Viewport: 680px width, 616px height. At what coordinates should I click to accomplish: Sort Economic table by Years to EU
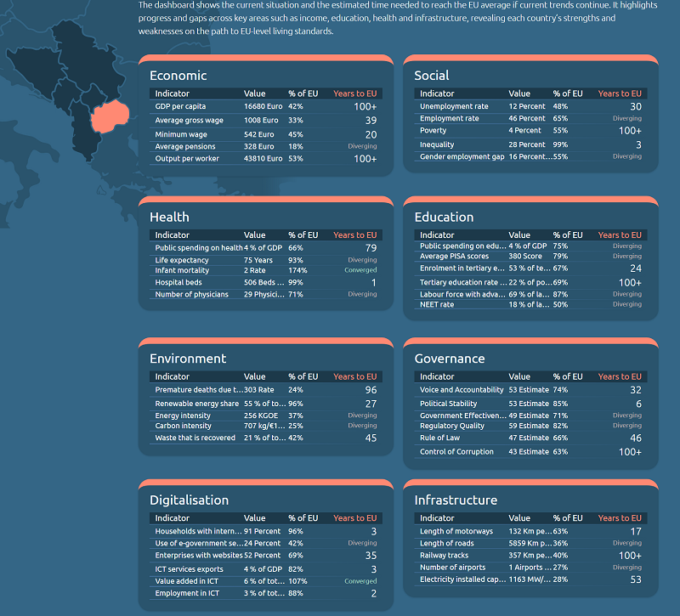coord(354,93)
